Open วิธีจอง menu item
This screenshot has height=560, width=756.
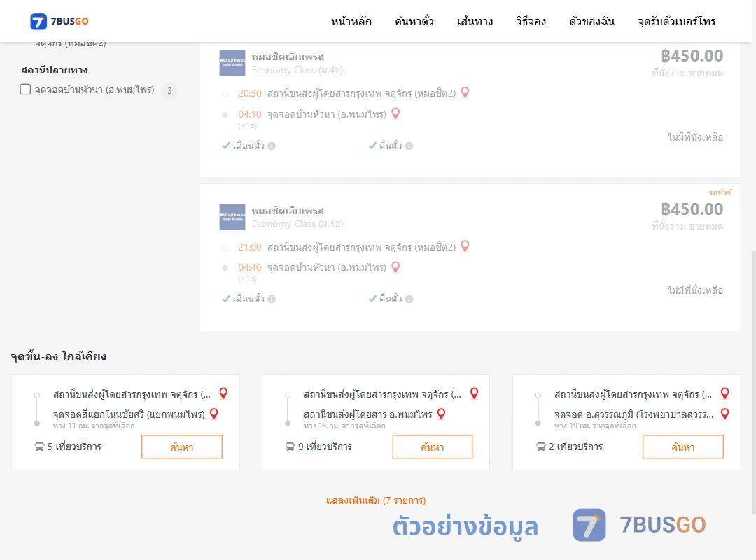tap(531, 21)
